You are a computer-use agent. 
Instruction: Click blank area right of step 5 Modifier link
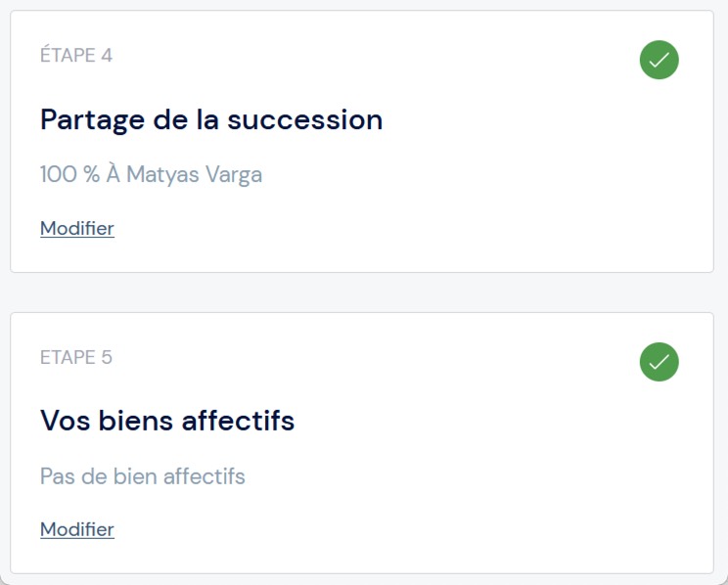click(391, 529)
